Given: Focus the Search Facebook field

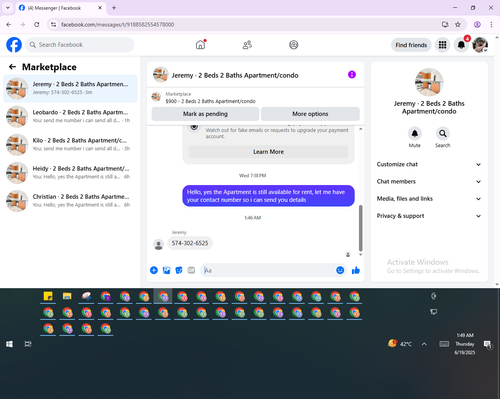Looking at the screenshot, I should point(80,45).
